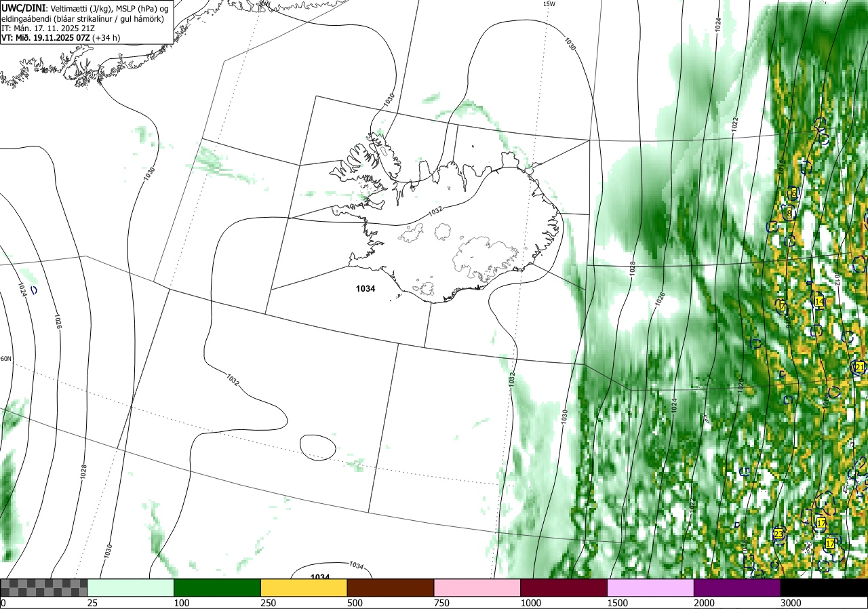This screenshot has height=609, width=868.
Task: Click the yellow lightning box labeled 7
Action: tap(783, 307)
